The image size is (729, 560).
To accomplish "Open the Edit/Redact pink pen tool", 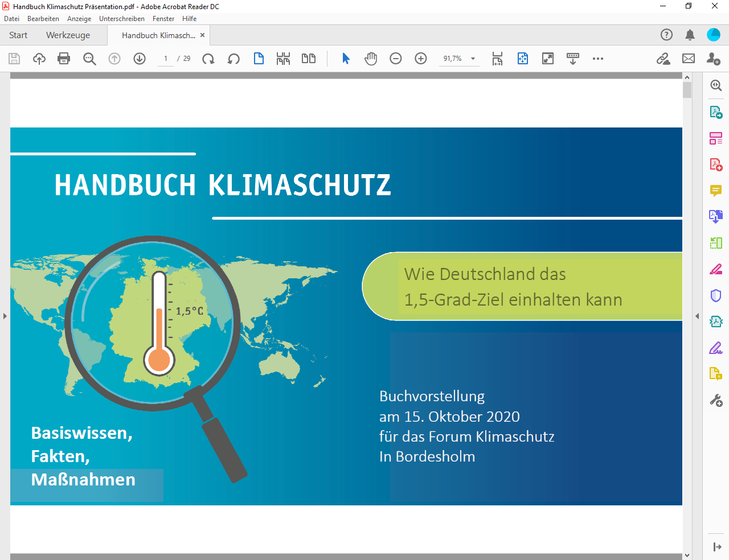I will 716,269.
